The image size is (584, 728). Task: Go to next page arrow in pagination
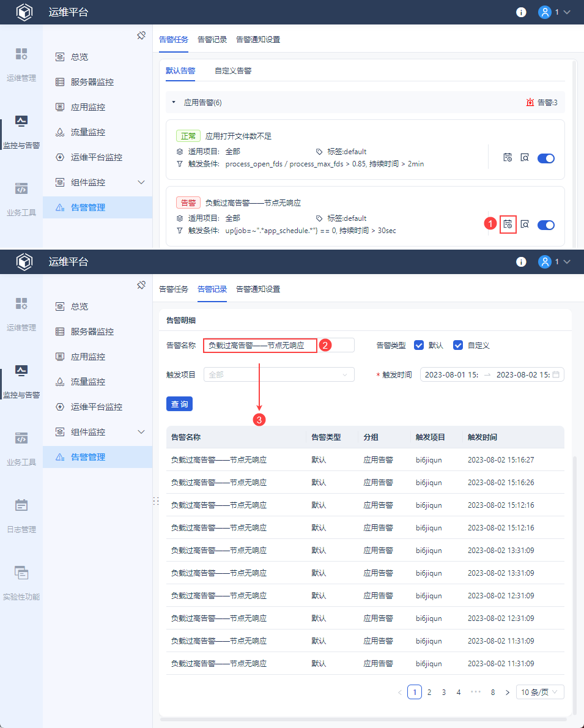coord(508,692)
